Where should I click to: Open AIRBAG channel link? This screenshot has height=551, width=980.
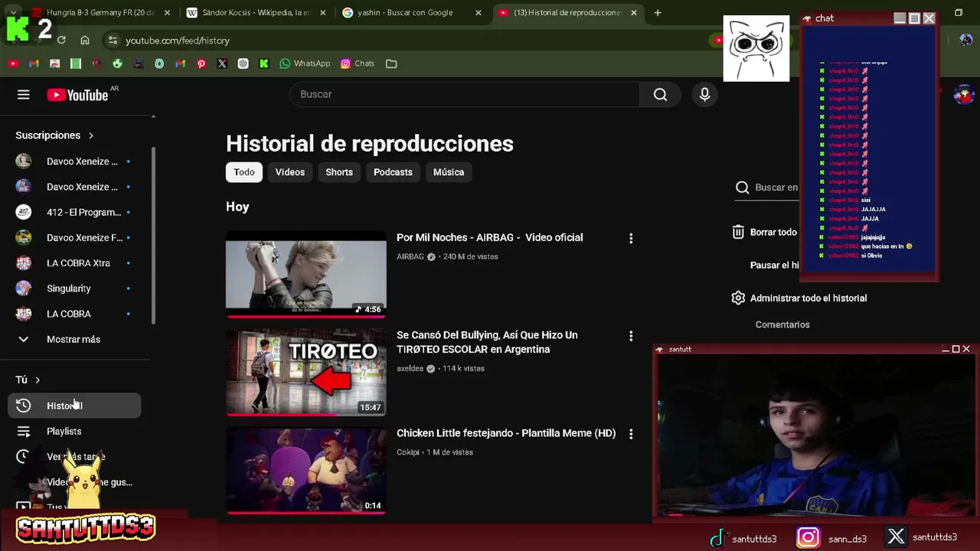[x=410, y=256]
